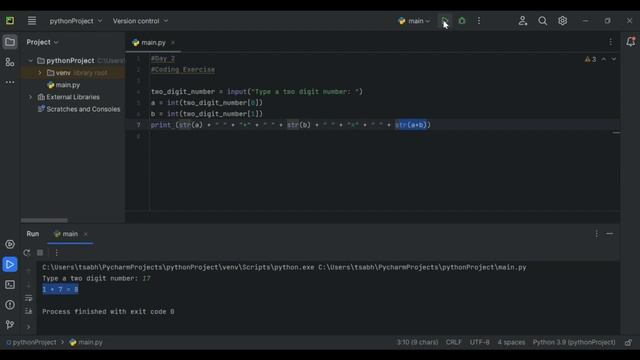This screenshot has width=640, height=360.
Task: Open the Notifications bell icon
Action: tap(631, 42)
